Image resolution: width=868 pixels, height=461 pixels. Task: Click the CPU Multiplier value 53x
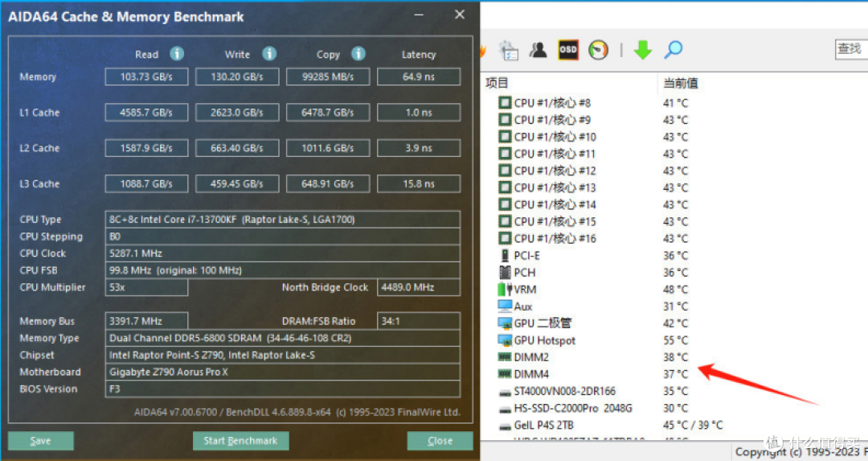point(146,287)
